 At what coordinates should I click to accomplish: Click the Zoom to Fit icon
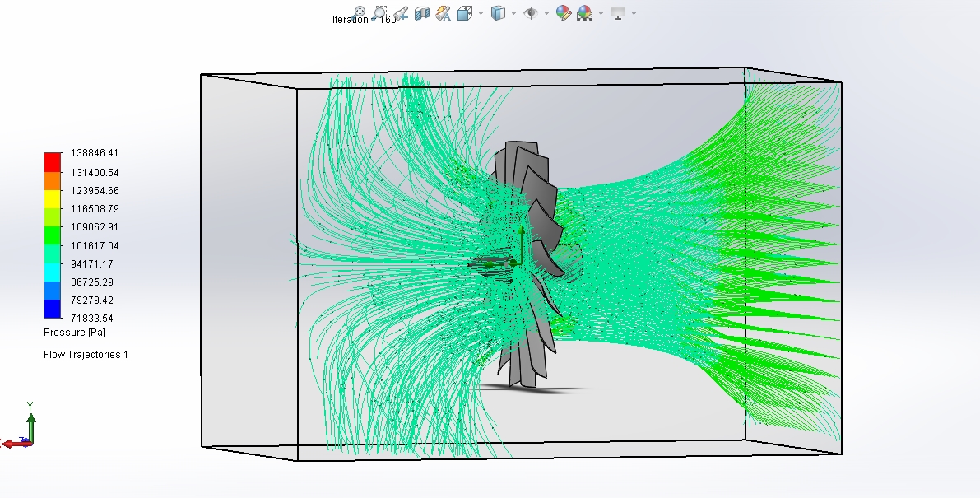click(x=360, y=12)
